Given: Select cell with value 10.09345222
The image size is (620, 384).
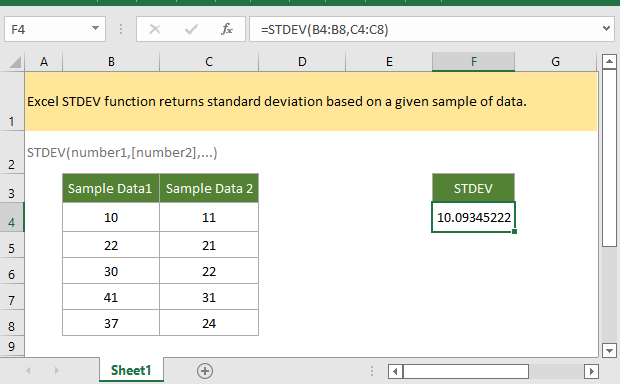Looking at the screenshot, I should tap(473, 217).
